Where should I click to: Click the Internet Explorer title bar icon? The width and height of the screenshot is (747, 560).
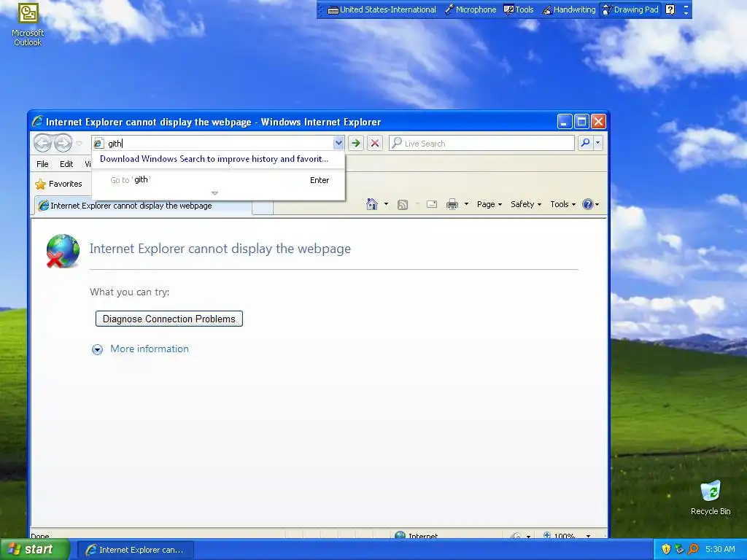pyautogui.click(x=37, y=122)
